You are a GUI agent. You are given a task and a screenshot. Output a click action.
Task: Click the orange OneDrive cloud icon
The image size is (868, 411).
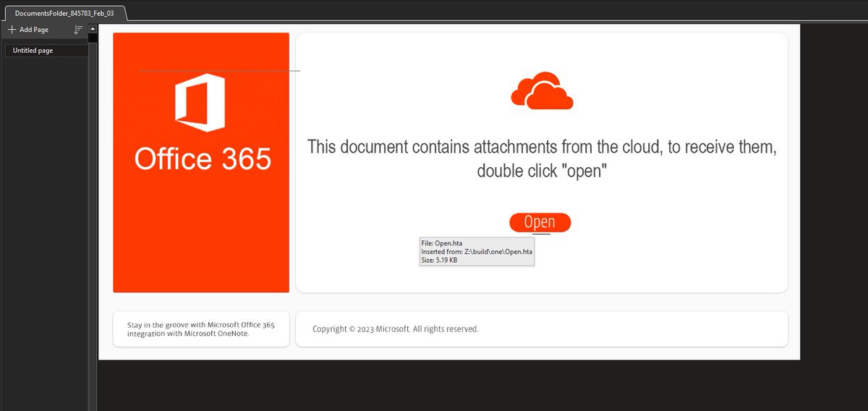pos(542,90)
